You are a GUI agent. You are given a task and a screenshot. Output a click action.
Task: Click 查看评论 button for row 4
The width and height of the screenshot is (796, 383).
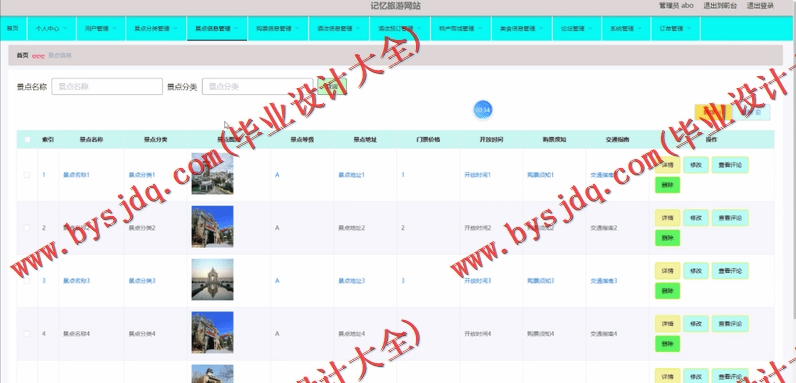[730, 324]
